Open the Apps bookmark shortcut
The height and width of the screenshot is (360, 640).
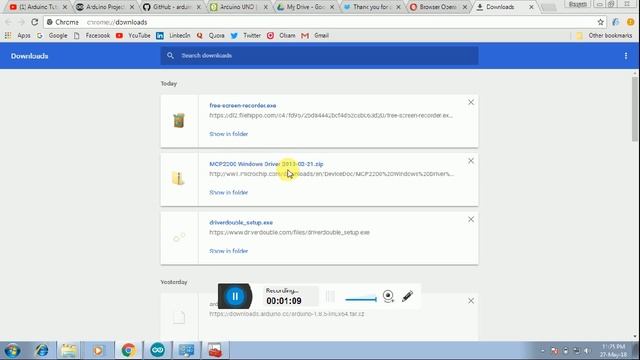point(19,36)
